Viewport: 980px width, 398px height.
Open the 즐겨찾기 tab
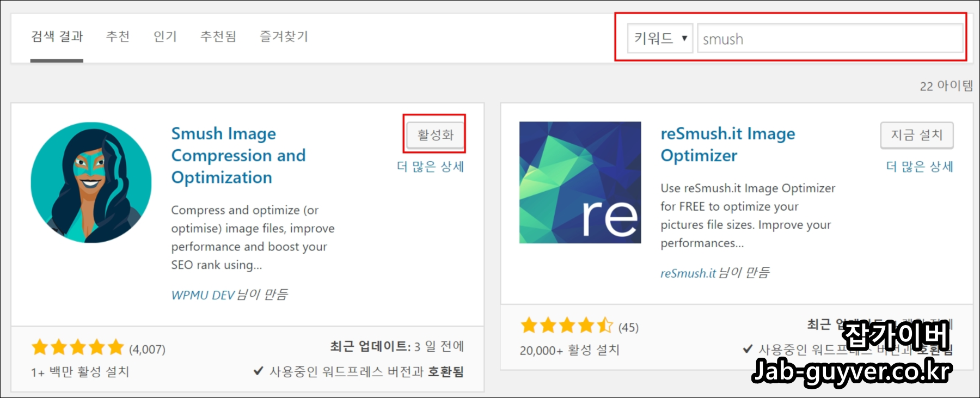[x=284, y=36]
